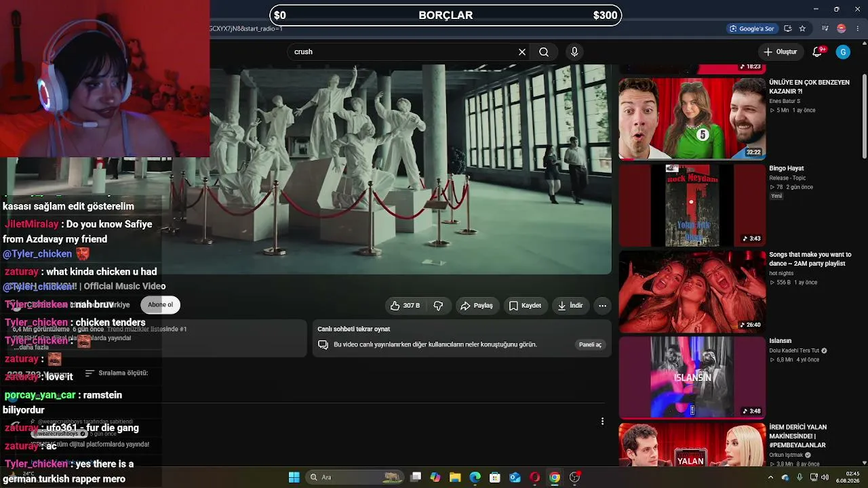
Task: Launch Copilot from the taskbar
Action: (435, 477)
